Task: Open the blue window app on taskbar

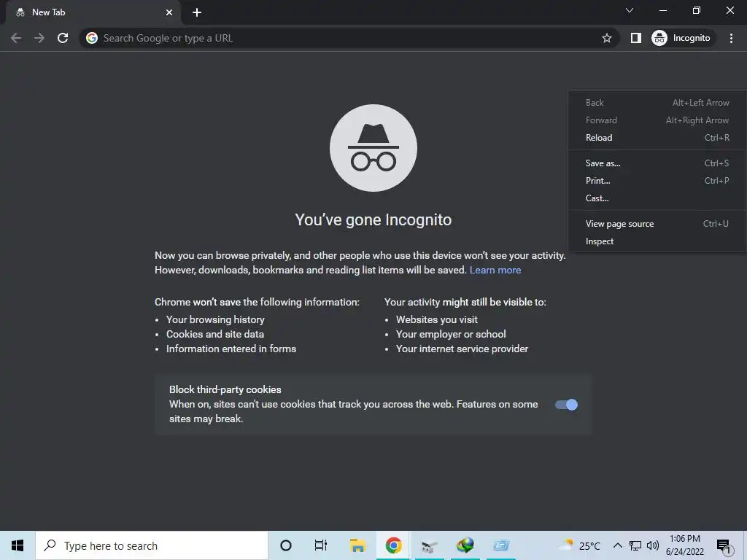Action: pyautogui.click(x=501, y=545)
